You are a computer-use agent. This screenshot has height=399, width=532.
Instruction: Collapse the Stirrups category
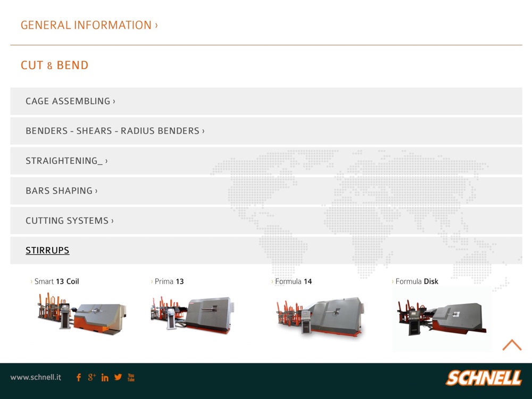click(266, 251)
